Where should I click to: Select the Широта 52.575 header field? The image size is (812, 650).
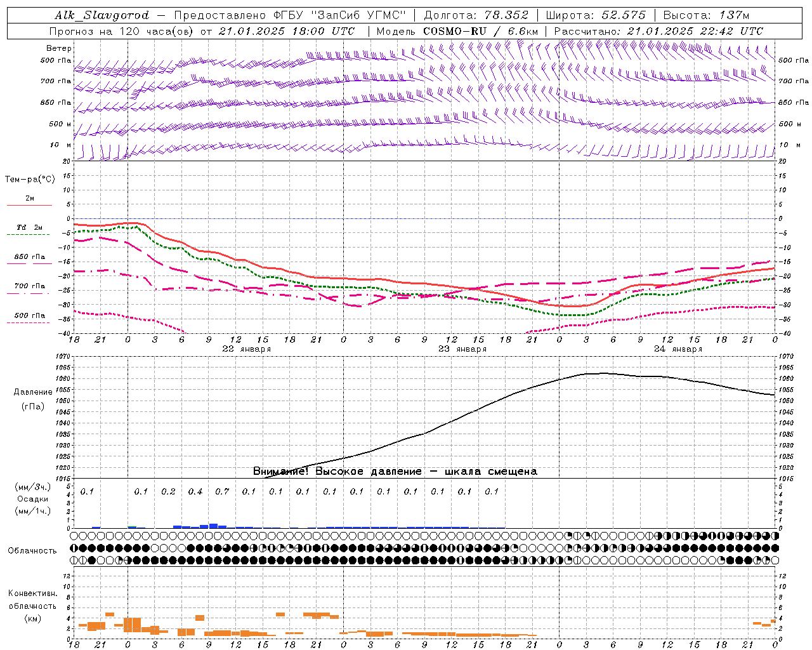[x=596, y=15]
